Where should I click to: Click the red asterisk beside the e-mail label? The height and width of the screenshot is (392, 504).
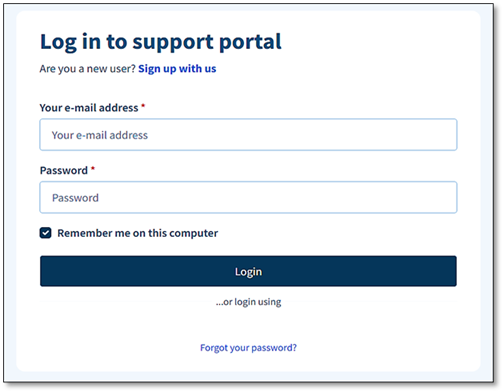coord(143,106)
